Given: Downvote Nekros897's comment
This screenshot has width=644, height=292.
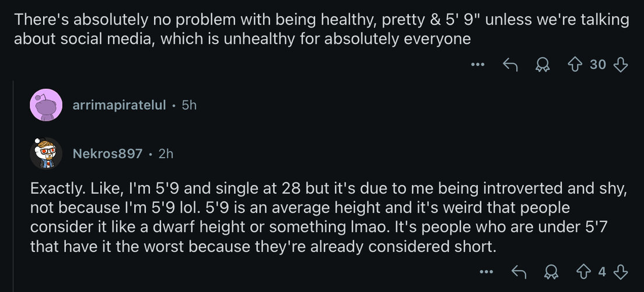Looking at the screenshot, I should (620, 272).
